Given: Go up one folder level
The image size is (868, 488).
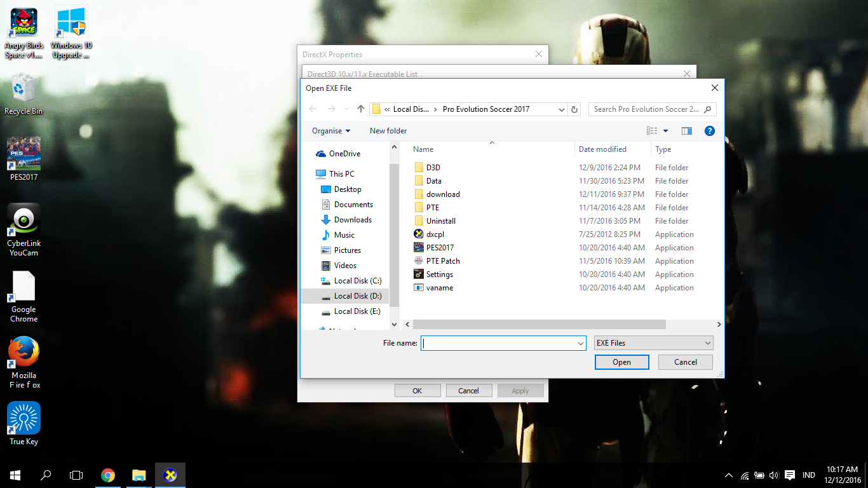Looking at the screenshot, I should 361,109.
